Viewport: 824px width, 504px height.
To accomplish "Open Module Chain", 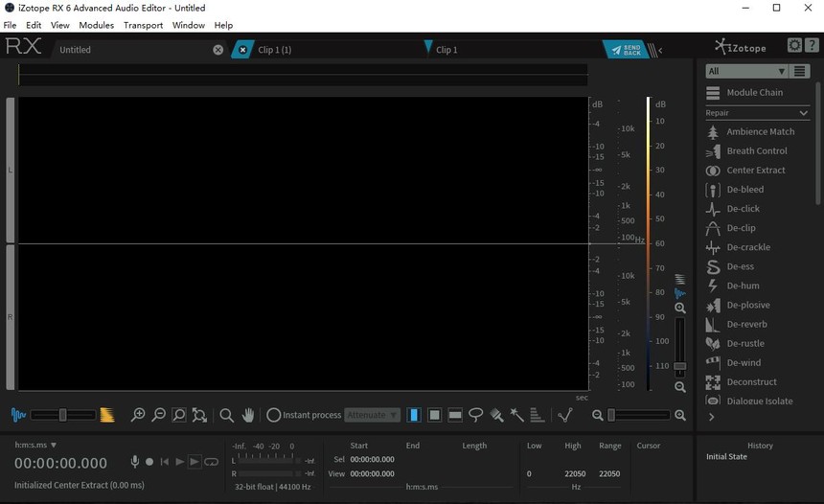I will click(x=757, y=93).
